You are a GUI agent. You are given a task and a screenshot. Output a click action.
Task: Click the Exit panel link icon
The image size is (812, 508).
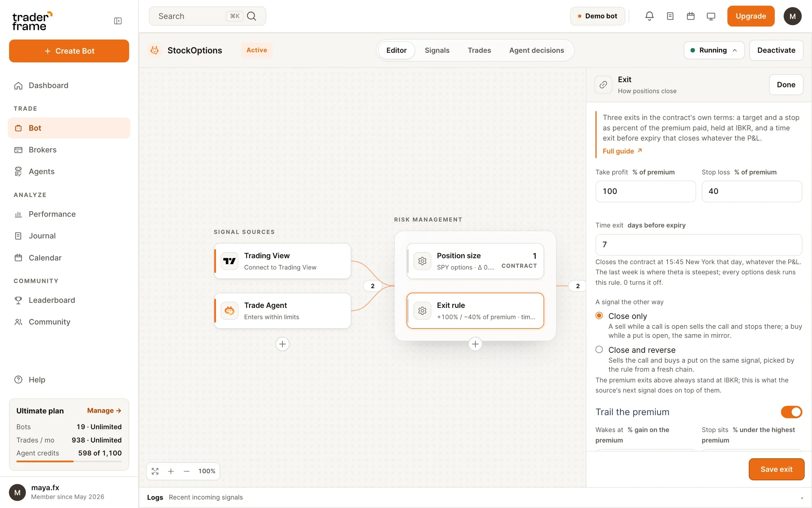(603, 85)
